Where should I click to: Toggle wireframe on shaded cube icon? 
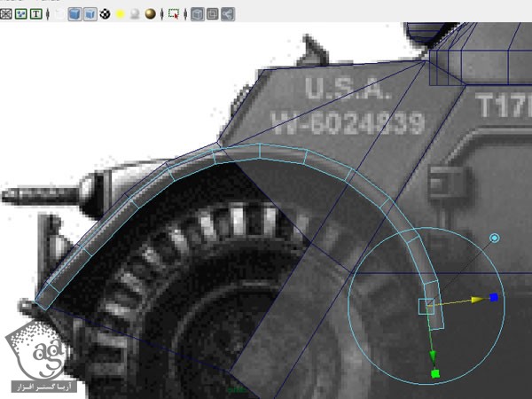point(90,13)
